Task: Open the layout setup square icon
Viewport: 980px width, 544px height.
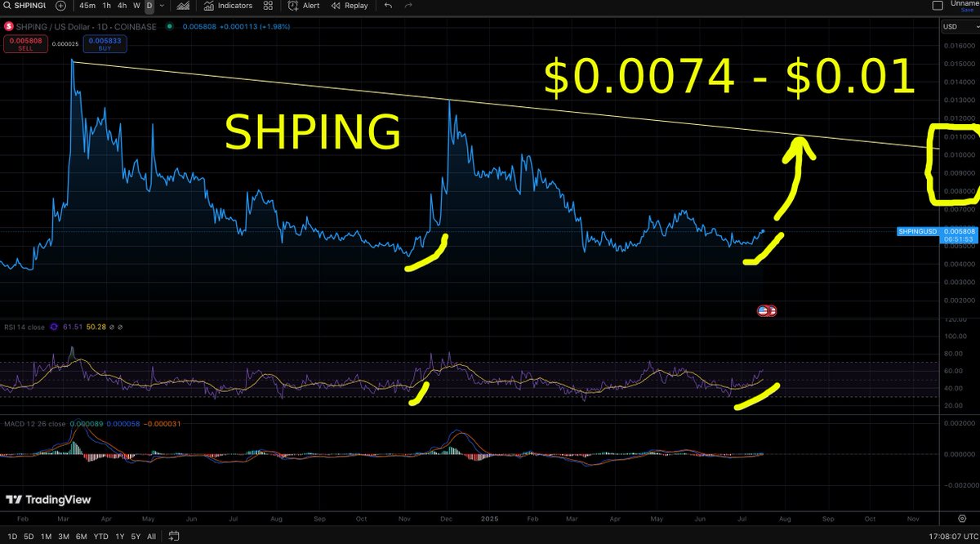Action: tap(938, 5)
